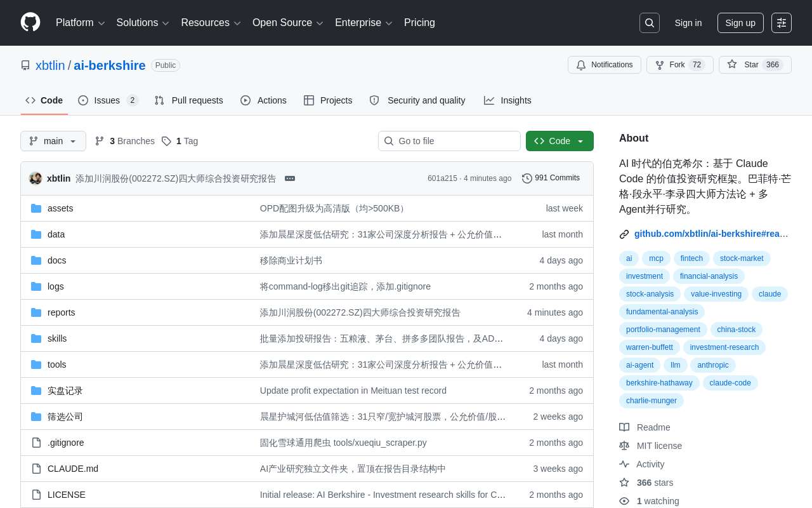
Task: Click the link icon beside repository URL
Action: 624,234
